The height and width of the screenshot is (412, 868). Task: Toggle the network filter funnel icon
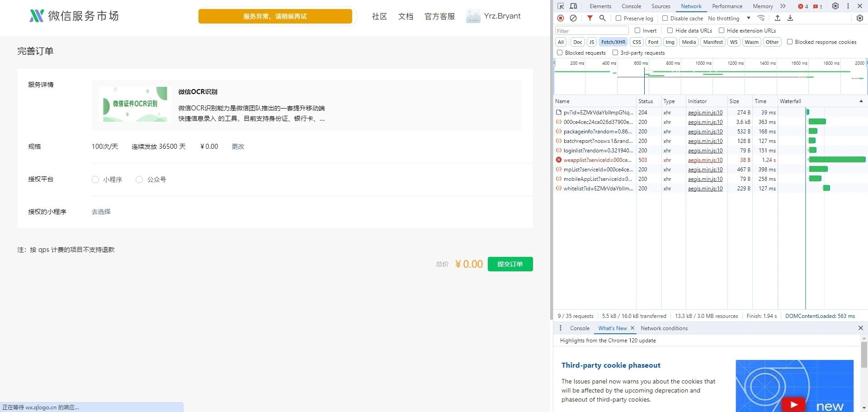(x=590, y=18)
